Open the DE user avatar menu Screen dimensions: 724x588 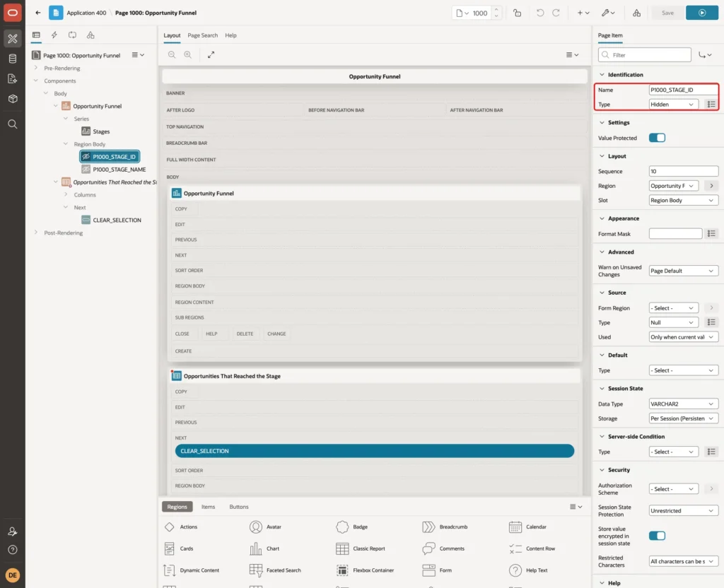click(x=13, y=575)
